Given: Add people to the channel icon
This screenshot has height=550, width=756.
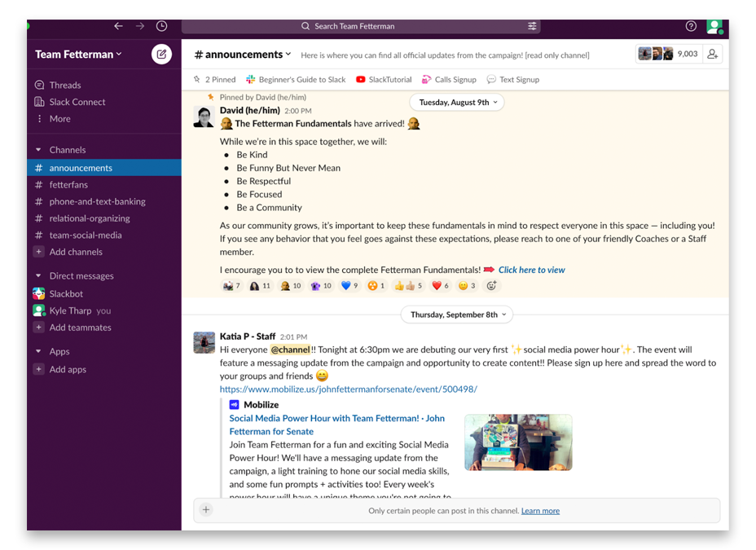Looking at the screenshot, I should (x=712, y=54).
